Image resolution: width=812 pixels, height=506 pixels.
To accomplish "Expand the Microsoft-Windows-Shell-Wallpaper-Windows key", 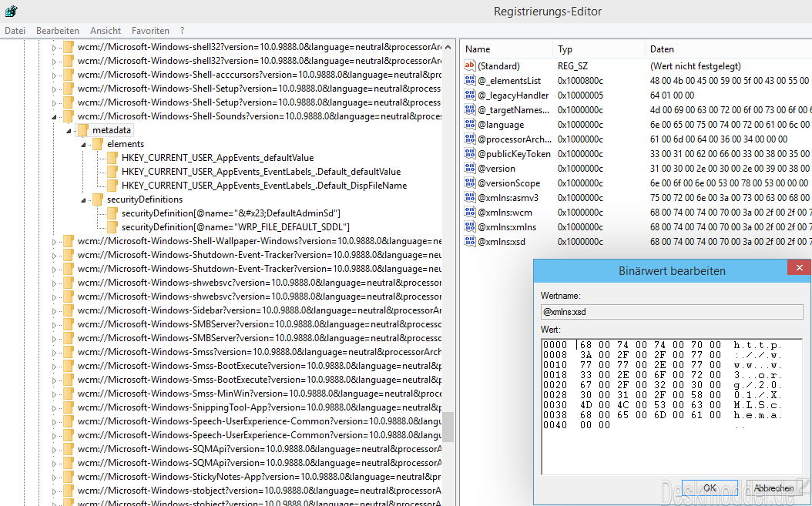I will click(55, 241).
